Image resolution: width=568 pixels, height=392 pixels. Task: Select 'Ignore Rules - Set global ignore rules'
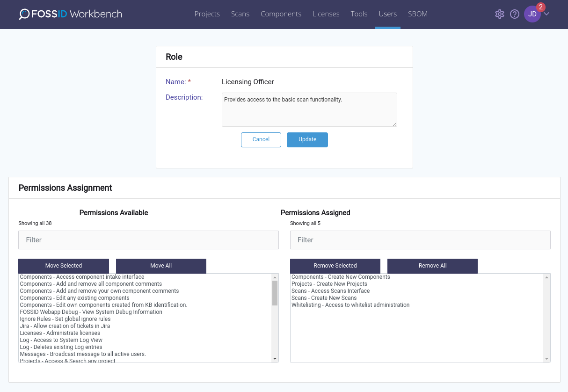point(145,319)
